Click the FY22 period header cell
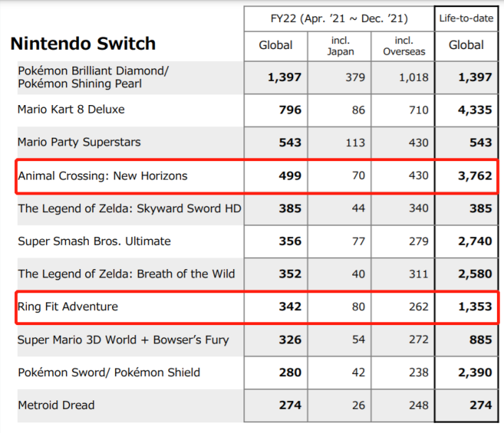This screenshot has width=504, height=433. pos(338,18)
